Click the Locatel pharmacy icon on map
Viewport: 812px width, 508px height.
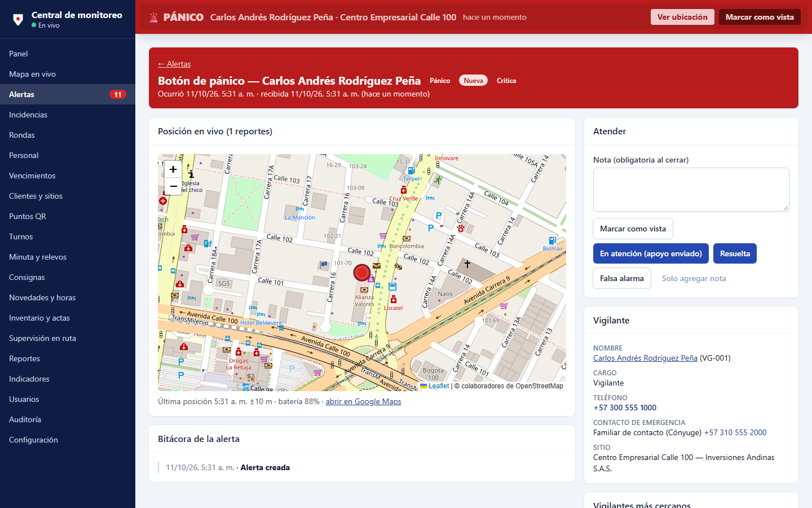pyautogui.click(x=394, y=300)
